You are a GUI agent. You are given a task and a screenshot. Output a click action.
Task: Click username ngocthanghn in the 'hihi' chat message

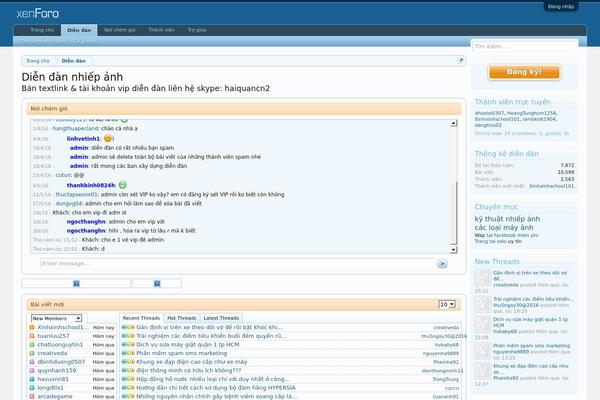[86, 230]
